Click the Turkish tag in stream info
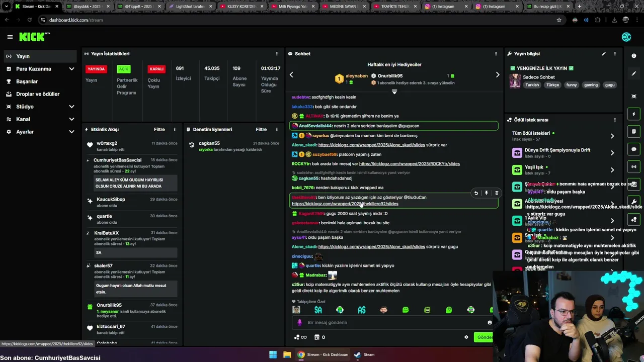 pyautogui.click(x=532, y=85)
